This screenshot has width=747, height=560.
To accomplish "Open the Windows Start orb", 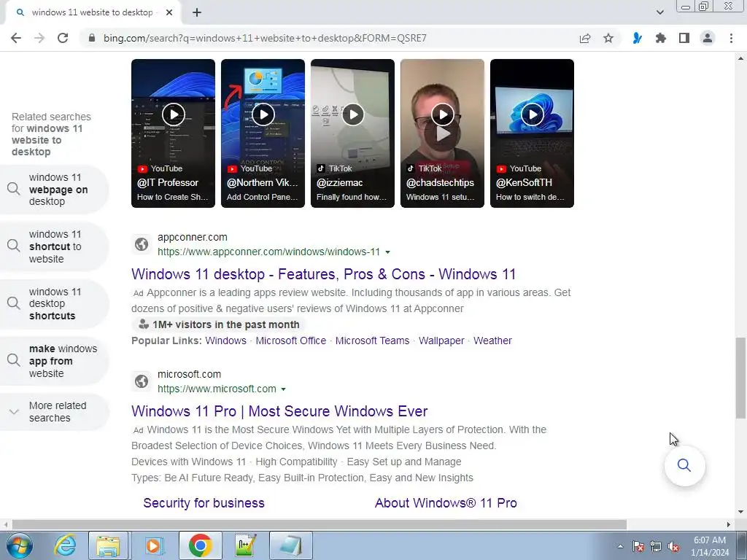I will coord(19,545).
